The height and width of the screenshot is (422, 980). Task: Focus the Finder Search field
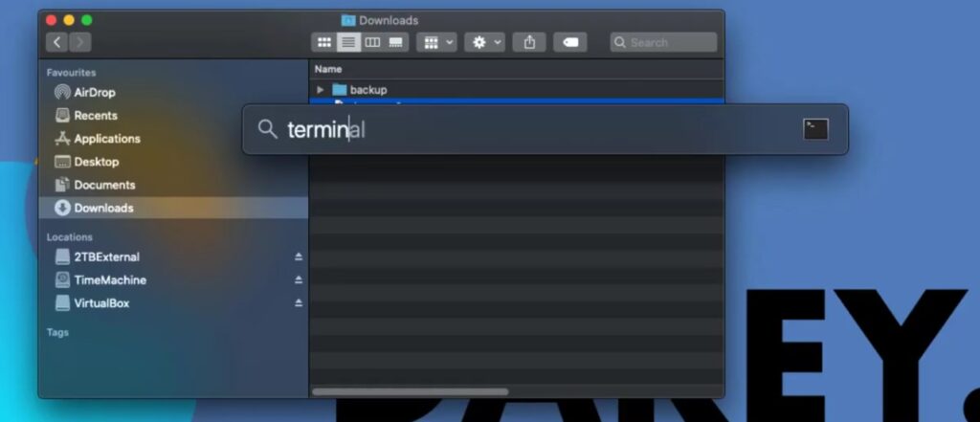(663, 42)
